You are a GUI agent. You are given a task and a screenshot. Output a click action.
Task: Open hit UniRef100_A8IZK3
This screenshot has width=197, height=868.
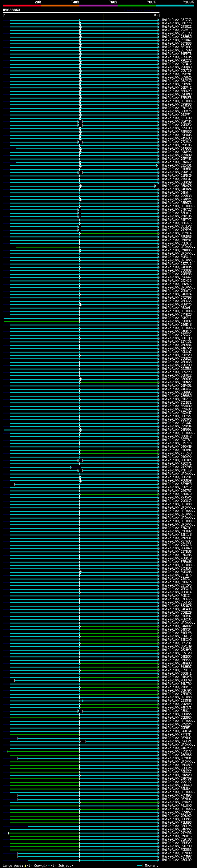(177, 20)
